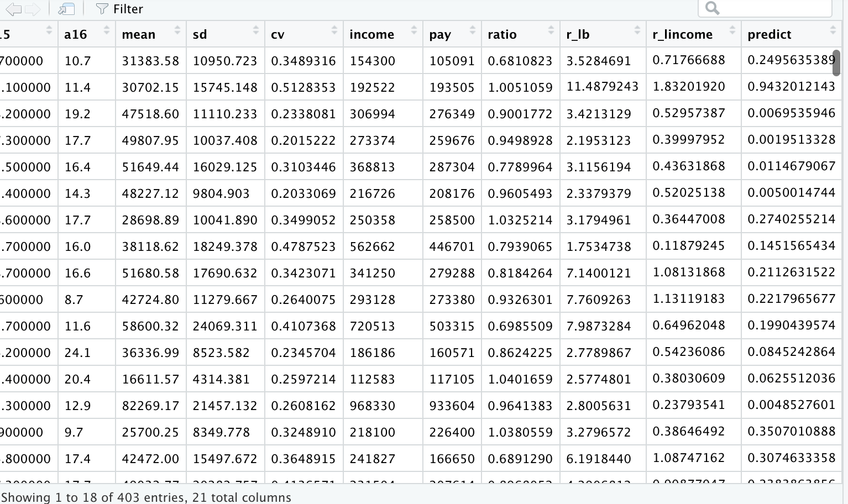This screenshot has width=848, height=504.
Task: Click sd cell 15745.148
Action: (x=225, y=87)
